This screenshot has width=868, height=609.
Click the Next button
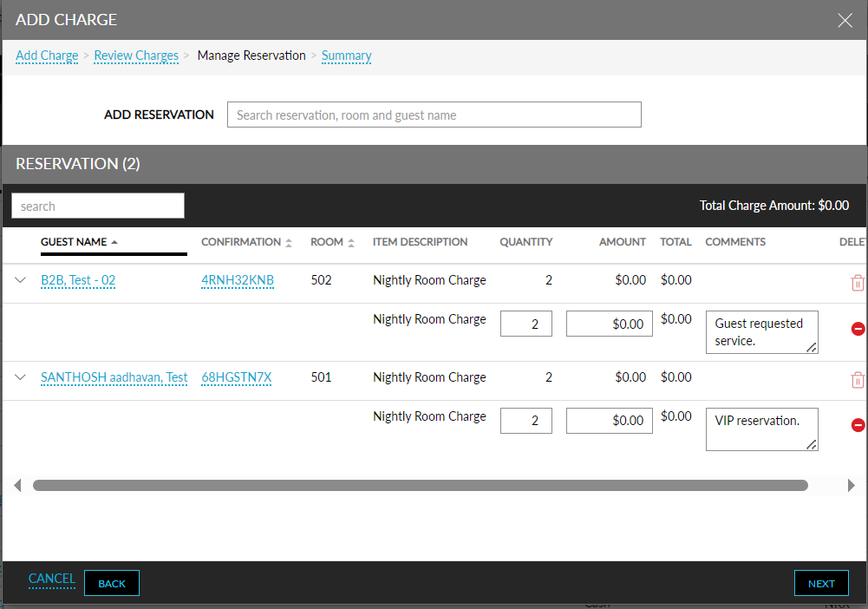[821, 583]
